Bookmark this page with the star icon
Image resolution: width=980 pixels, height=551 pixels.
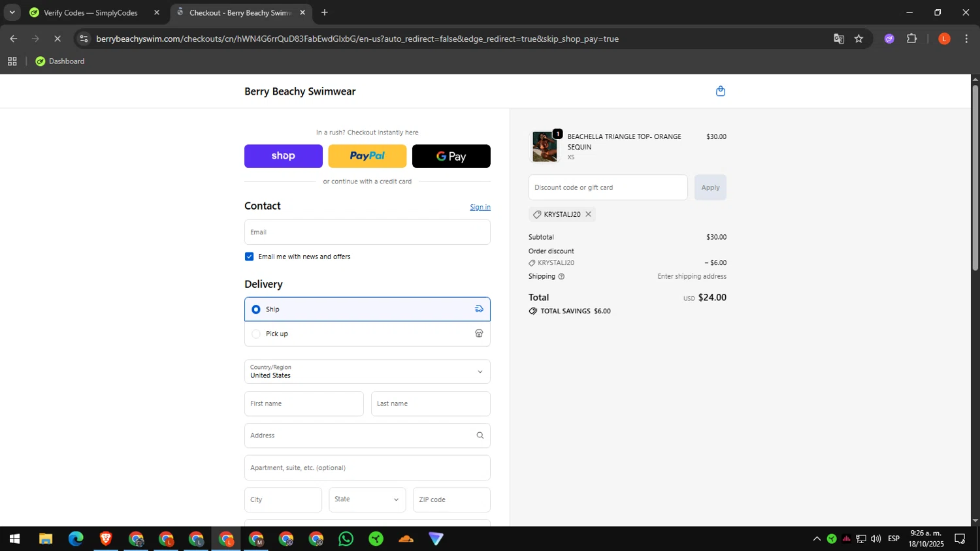coord(858,39)
